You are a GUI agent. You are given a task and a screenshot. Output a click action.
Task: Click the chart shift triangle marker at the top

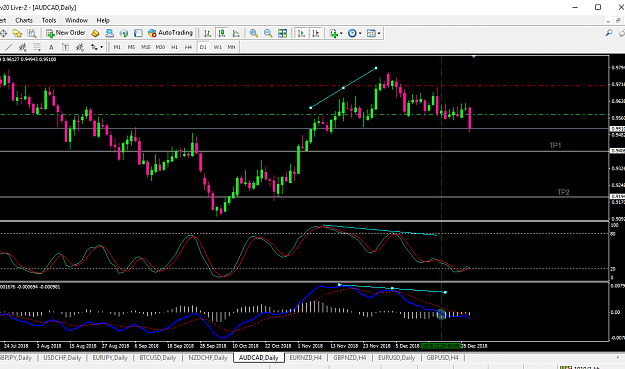[474, 57]
